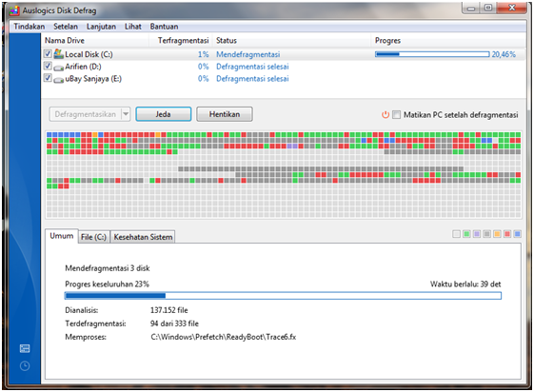
Task: Switch to the Kesehatan Sistem tab
Action: tap(143, 237)
